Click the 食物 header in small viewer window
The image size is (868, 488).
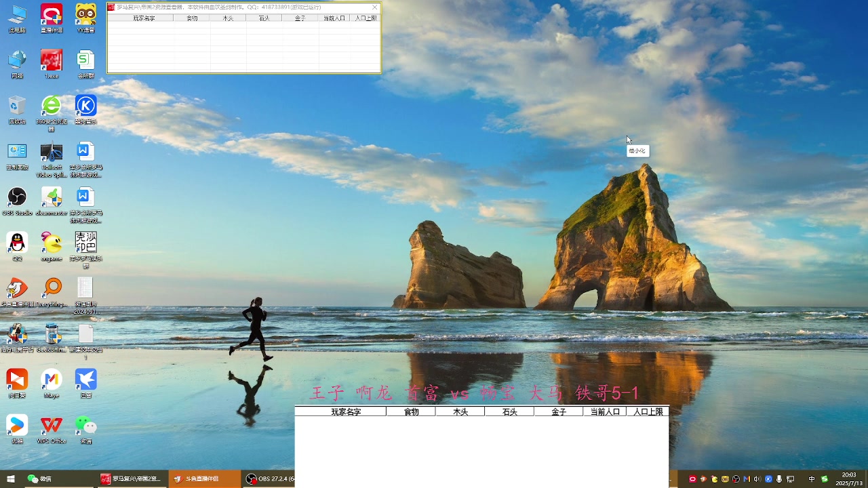click(192, 18)
